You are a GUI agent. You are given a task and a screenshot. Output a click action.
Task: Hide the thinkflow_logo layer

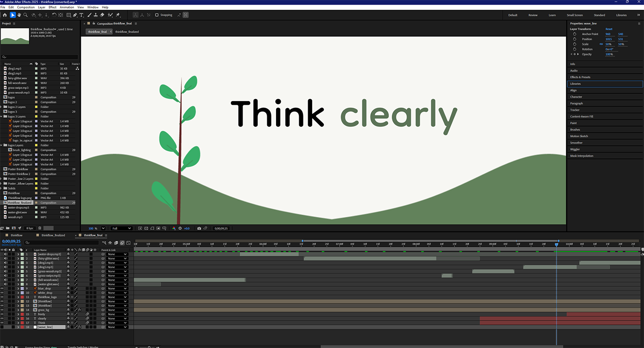point(2,297)
